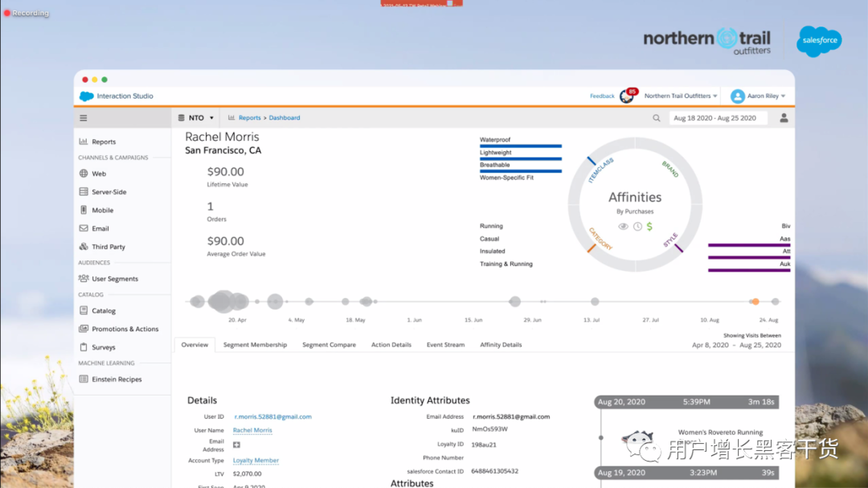
Task: Open Promotions & Actions
Action: 125,329
